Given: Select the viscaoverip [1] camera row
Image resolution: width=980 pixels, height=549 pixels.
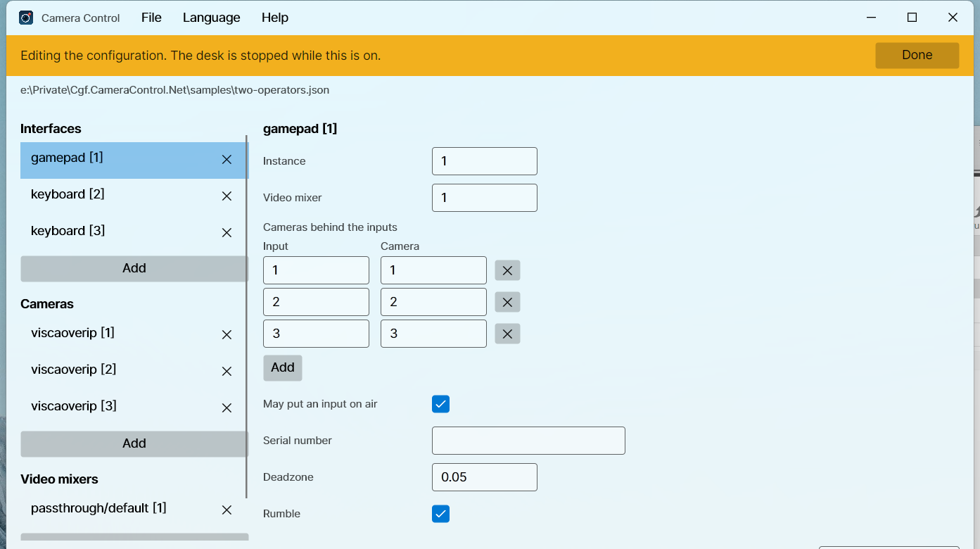Looking at the screenshot, I should [x=134, y=335].
